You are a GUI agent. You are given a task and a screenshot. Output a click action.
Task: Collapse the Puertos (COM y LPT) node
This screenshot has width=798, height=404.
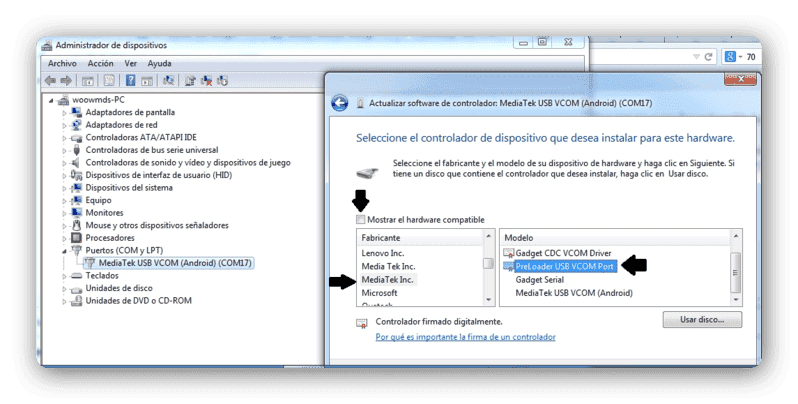65,250
